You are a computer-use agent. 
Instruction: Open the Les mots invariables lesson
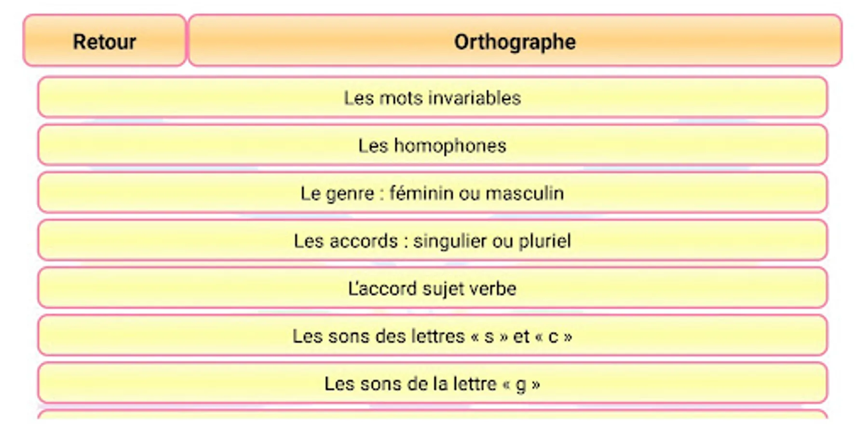coord(433,97)
